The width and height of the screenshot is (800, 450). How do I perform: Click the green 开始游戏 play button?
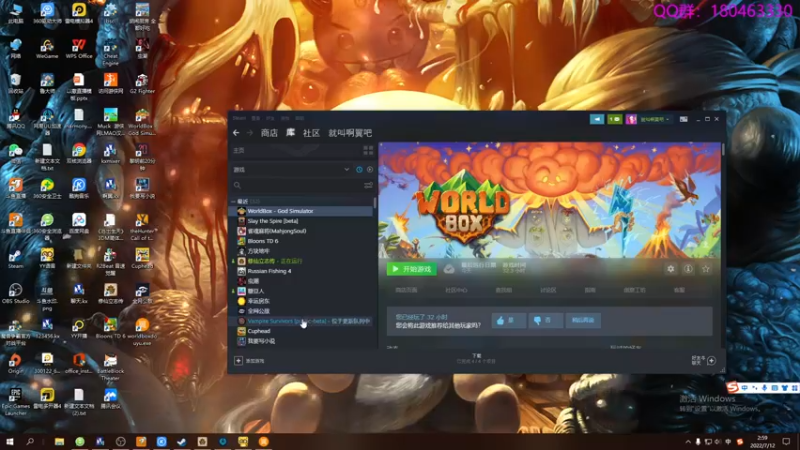(412, 269)
